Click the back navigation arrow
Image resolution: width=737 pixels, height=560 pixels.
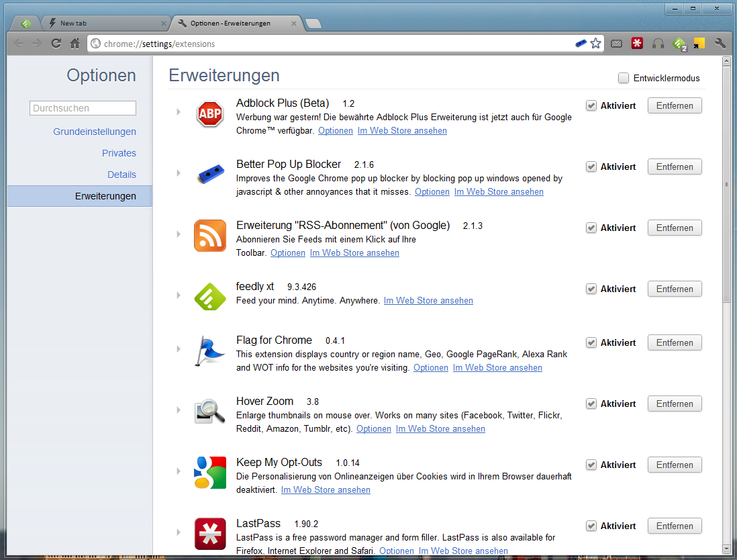(x=19, y=44)
